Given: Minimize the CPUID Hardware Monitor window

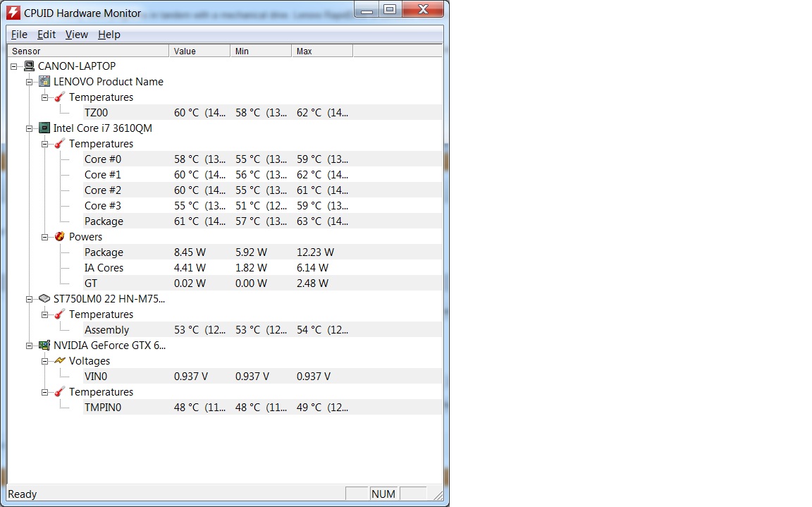Looking at the screenshot, I should click(367, 10).
